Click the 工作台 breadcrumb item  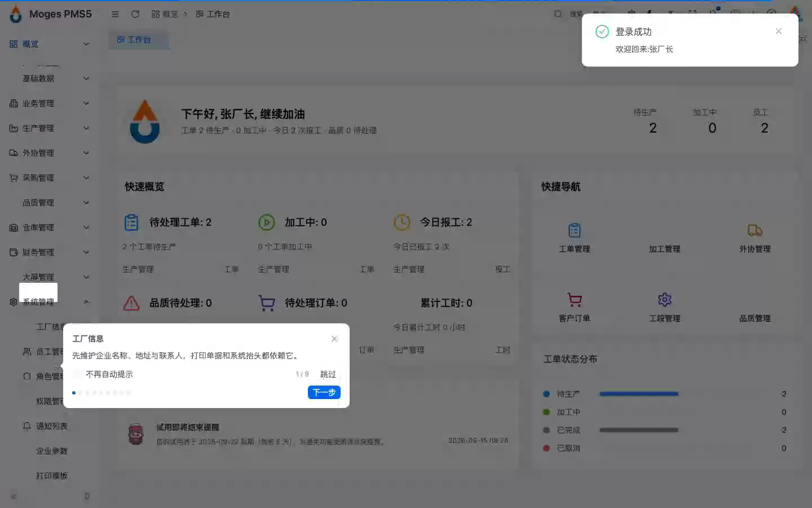pos(213,14)
